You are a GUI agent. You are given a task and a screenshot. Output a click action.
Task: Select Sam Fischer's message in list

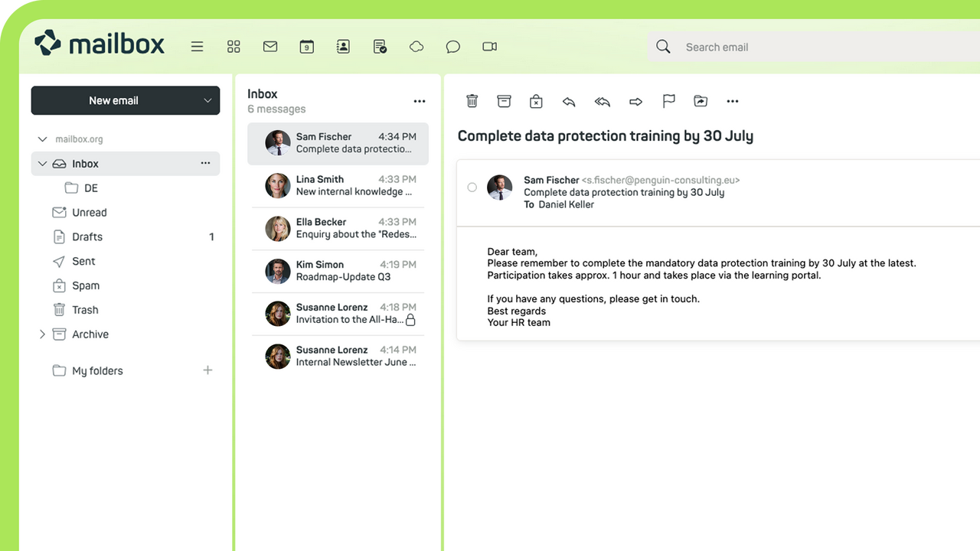point(338,143)
